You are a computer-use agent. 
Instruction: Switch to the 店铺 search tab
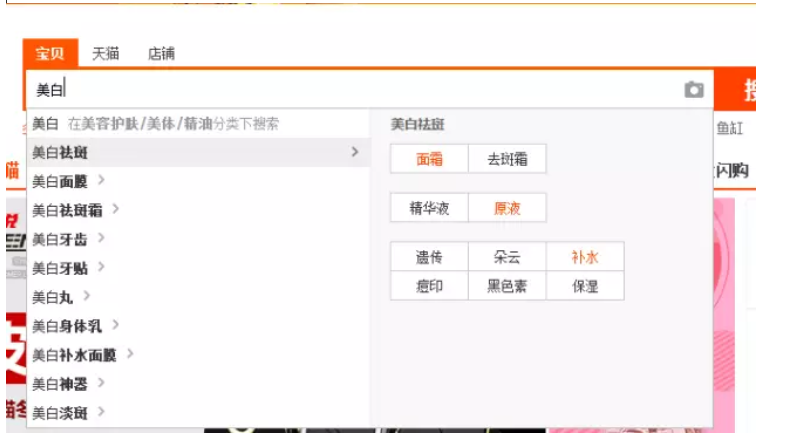[160, 54]
